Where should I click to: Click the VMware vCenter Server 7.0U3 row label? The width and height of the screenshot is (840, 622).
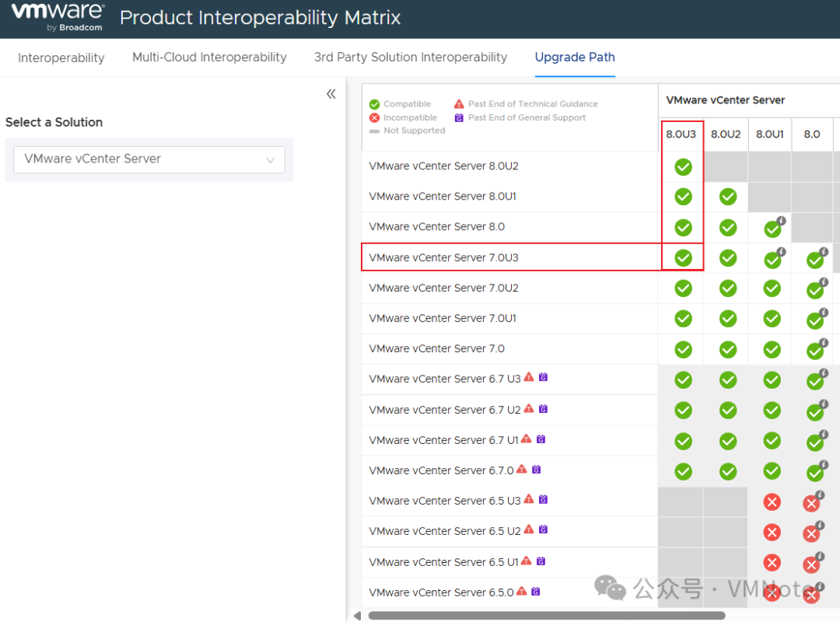pos(443,257)
